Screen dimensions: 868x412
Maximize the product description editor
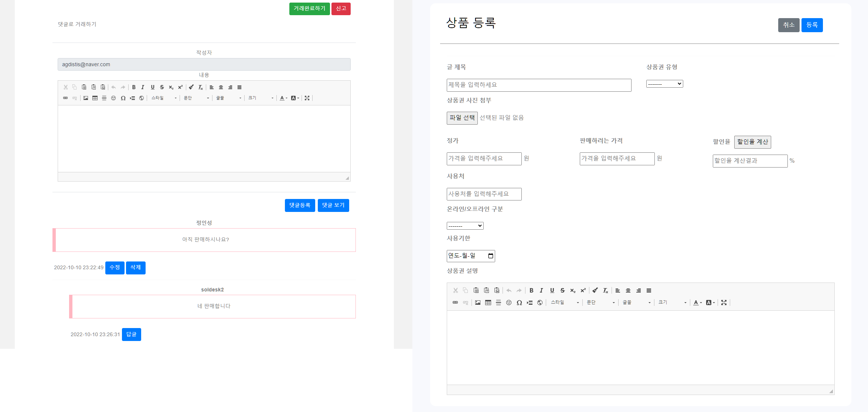724,303
